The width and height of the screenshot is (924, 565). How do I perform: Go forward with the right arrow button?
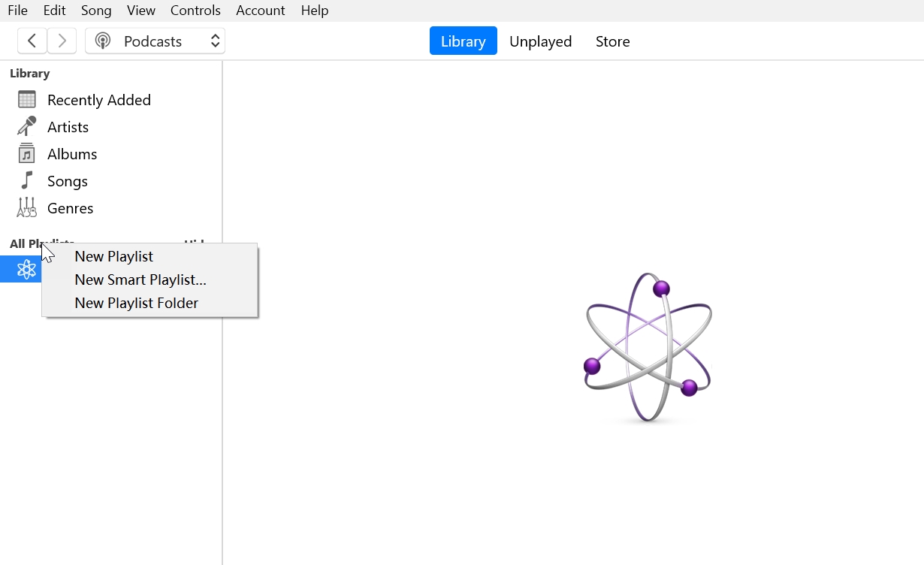pyautogui.click(x=62, y=41)
